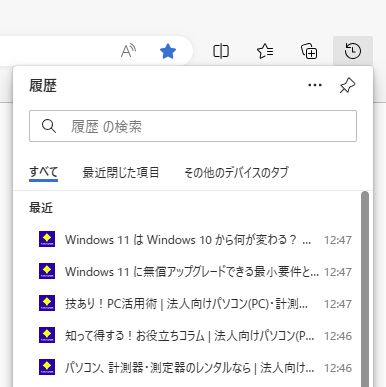Select the すべて tab
Screen dimensions: 386x387
click(44, 173)
